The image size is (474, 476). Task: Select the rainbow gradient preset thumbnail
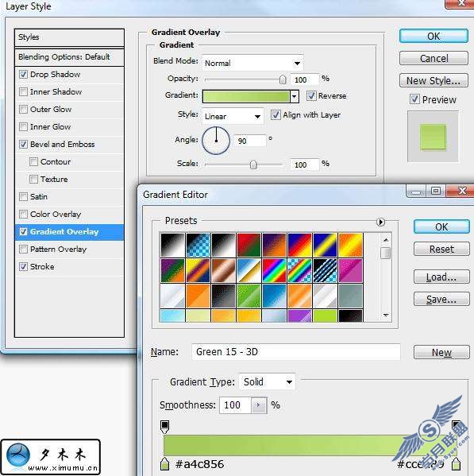(274, 270)
